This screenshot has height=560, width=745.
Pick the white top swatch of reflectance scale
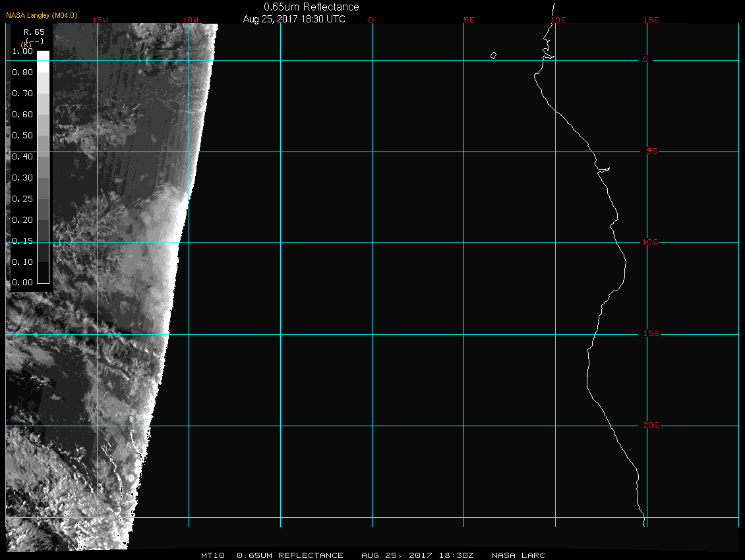(x=43, y=56)
